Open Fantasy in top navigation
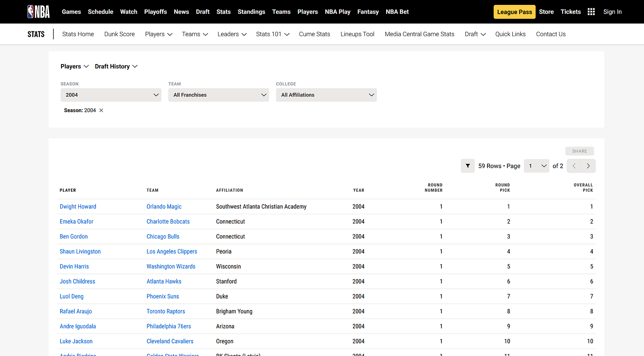 tap(368, 12)
